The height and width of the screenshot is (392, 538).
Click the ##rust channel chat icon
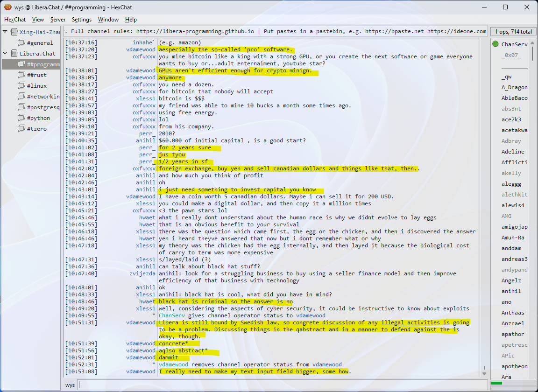pos(21,75)
